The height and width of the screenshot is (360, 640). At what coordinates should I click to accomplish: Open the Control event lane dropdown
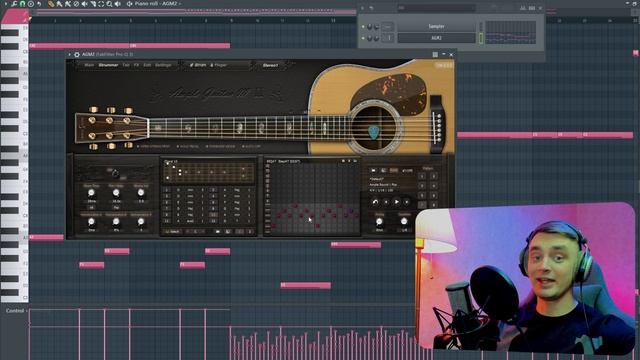tap(16, 311)
